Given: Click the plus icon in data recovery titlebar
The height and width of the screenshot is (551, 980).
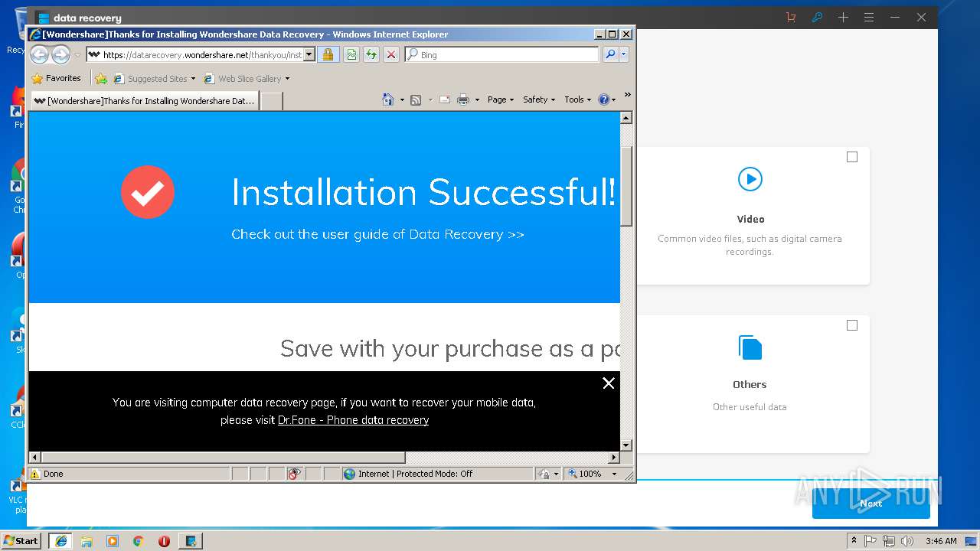Looking at the screenshot, I should coord(843,17).
